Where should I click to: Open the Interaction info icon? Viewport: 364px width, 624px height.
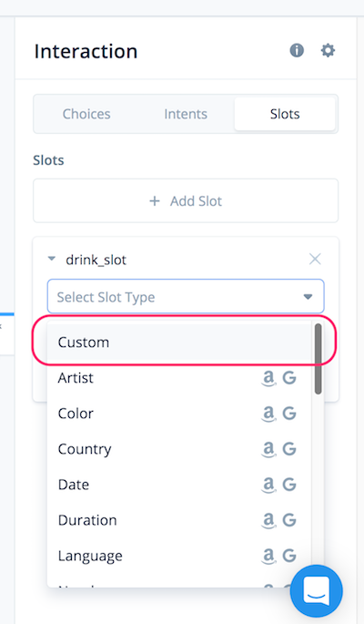297,50
